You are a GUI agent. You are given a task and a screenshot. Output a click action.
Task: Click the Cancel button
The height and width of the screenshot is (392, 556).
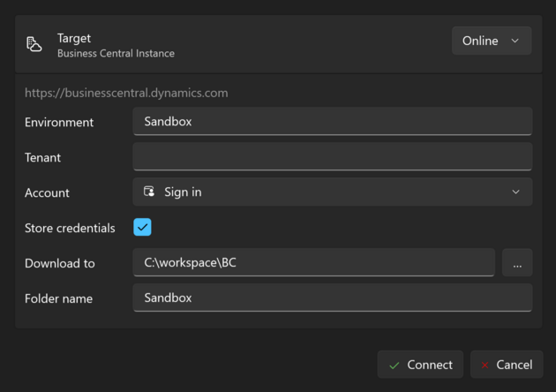point(507,365)
